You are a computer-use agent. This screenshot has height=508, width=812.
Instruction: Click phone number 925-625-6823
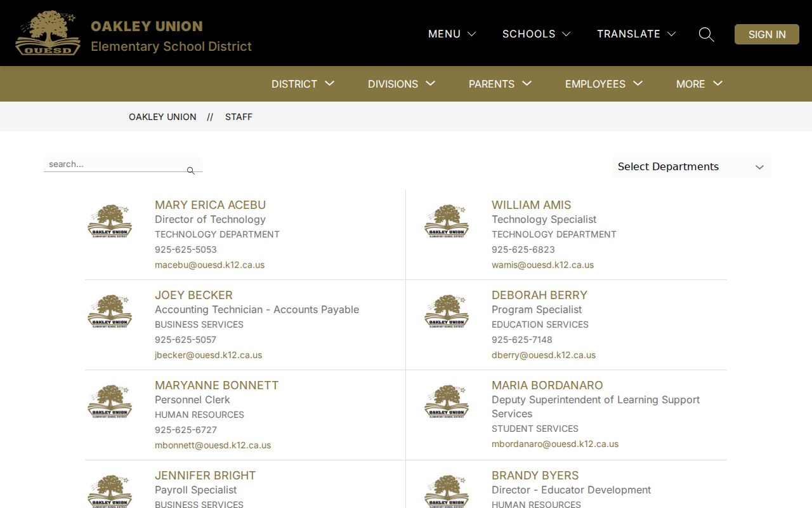pyautogui.click(x=523, y=250)
